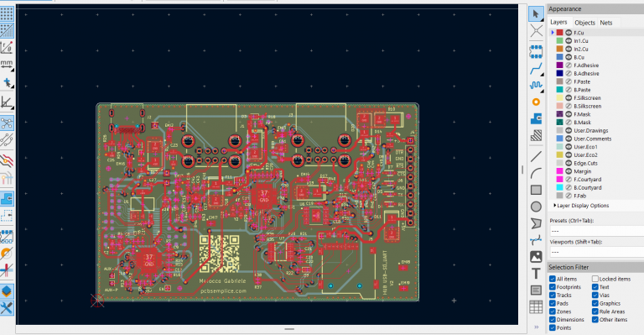Open the Viewports dropdown
Viewport: 644px width, 335px height.
click(596, 252)
